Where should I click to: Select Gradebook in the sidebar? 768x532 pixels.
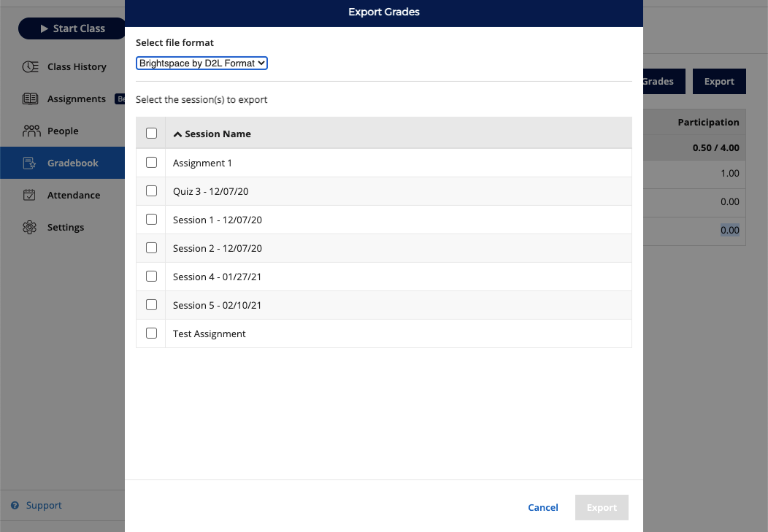(x=63, y=163)
